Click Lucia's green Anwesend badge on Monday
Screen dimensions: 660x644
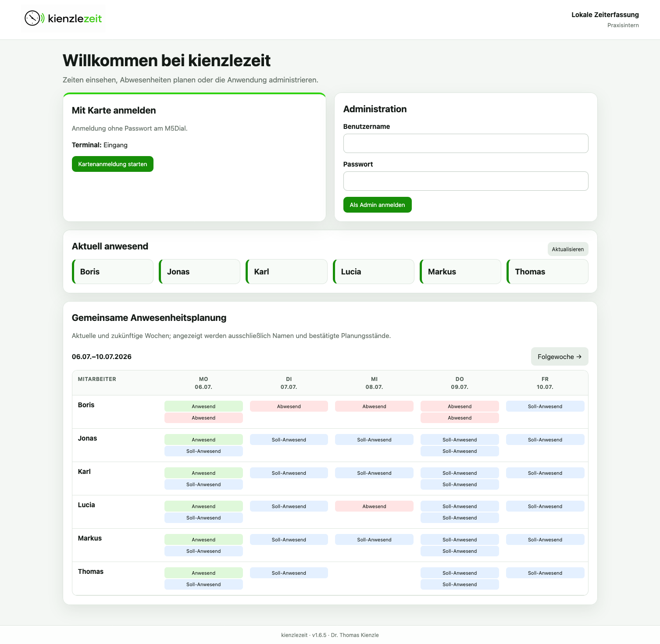point(203,506)
